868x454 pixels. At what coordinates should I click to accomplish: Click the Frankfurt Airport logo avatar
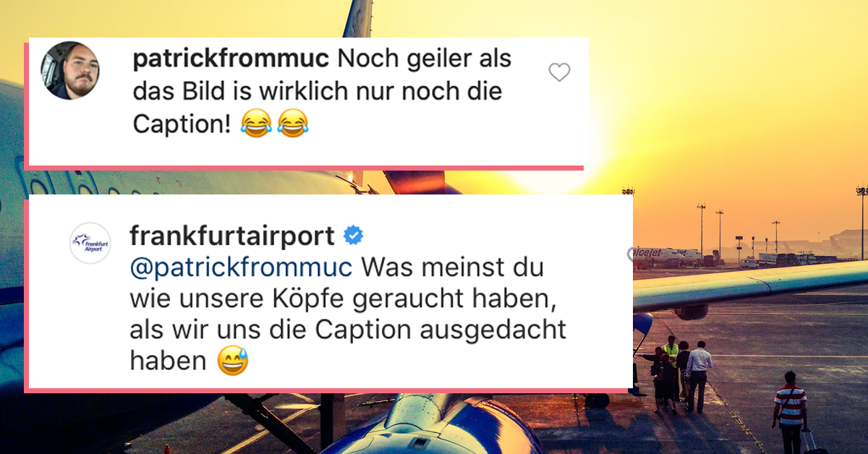90,244
